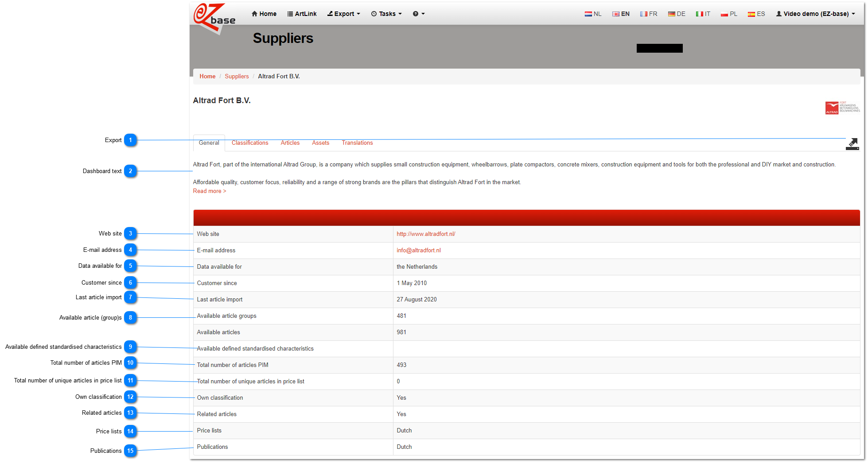Open ArtLink in navbar

[x=302, y=14]
